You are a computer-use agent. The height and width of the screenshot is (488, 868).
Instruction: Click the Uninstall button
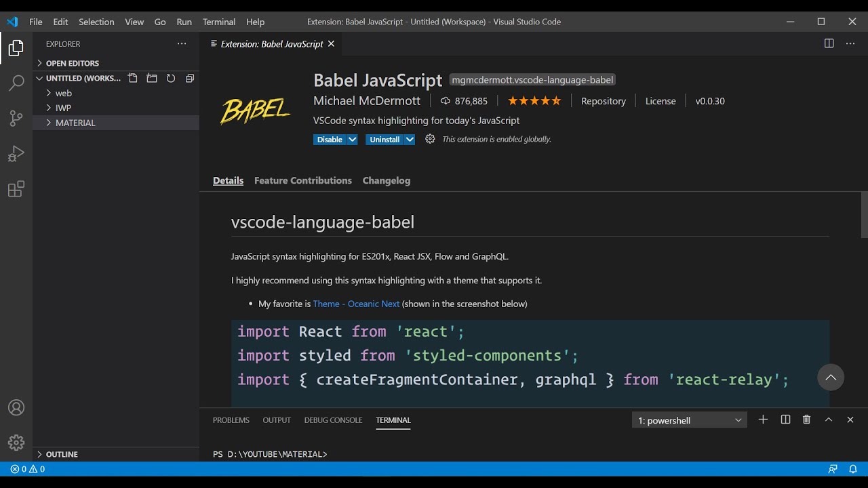(x=384, y=140)
